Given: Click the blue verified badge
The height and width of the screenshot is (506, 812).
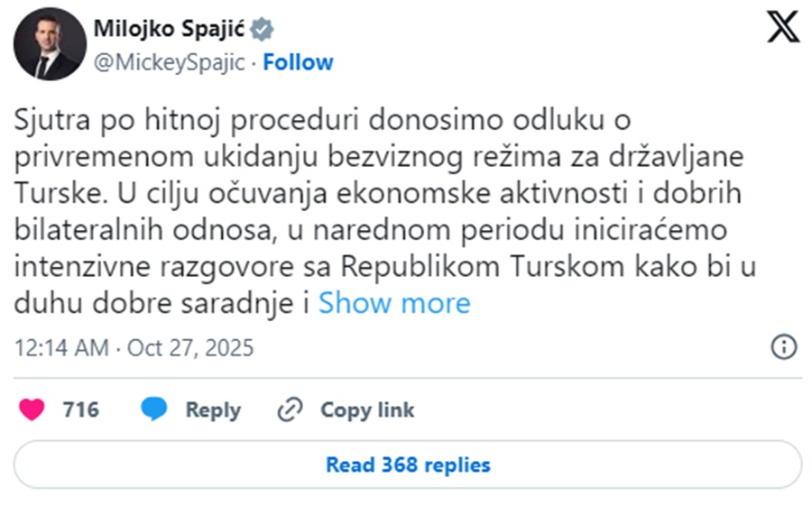Looking at the screenshot, I should pos(262,30).
